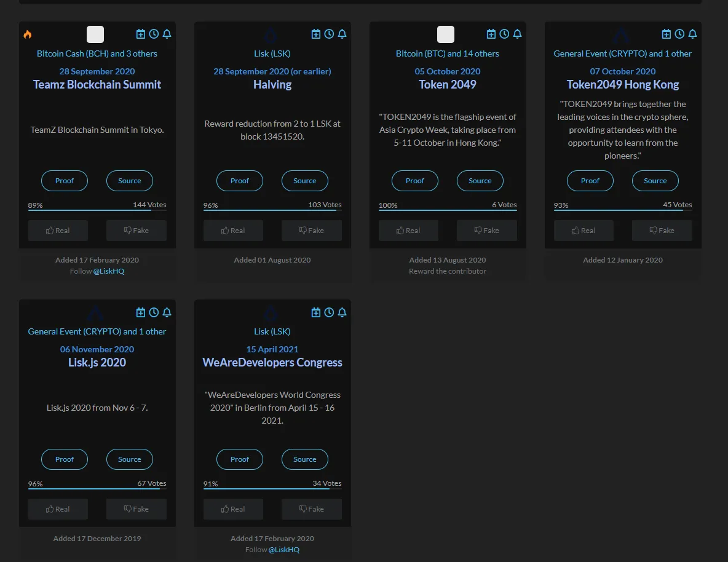Vote Real on the Lisk Halving event
Image resolution: width=728 pixels, height=562 pixels.
pos(233,231)
